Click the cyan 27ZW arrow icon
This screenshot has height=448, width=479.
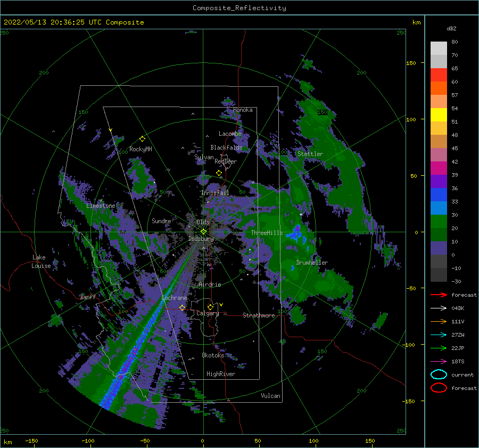coord(439,335)
